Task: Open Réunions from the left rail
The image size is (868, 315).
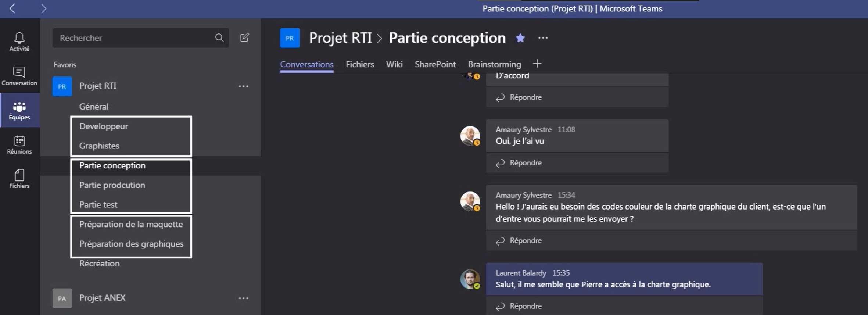Action: [x=19, y=144]
